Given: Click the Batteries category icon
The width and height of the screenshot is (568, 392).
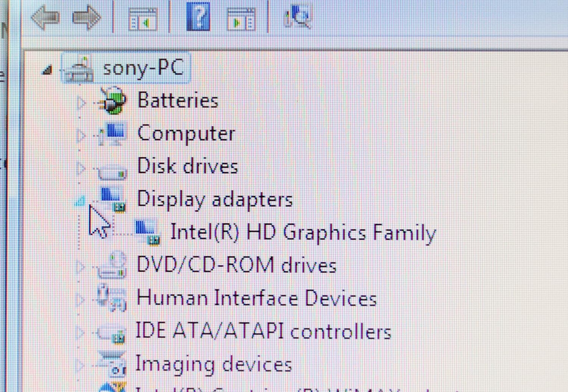Looking at the screenshot, I should (x=112, y=101).
